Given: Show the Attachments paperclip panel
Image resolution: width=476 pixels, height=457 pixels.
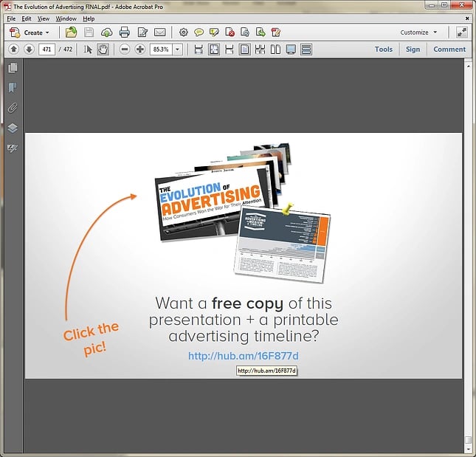Looking at the screenshot, I should tap(13, 108).
